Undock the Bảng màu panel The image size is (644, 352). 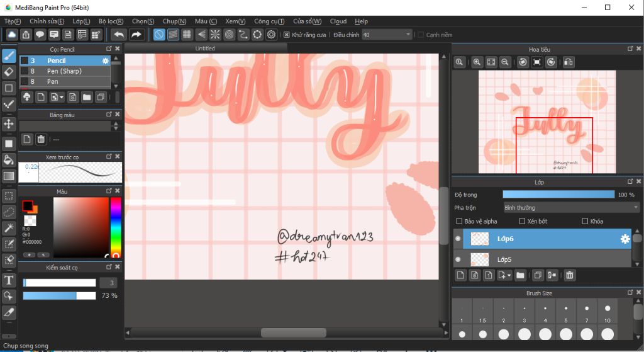(109, 115)
